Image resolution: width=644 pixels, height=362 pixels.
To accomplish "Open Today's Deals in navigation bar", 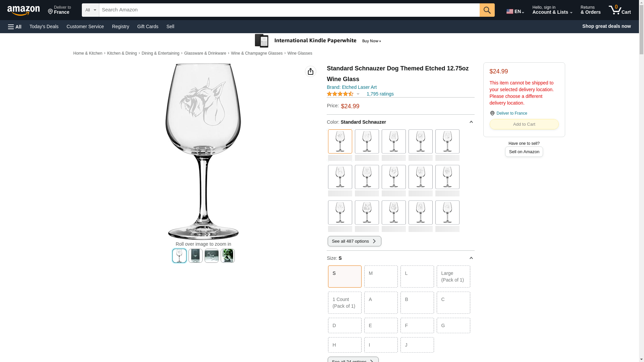I will 44,26.
